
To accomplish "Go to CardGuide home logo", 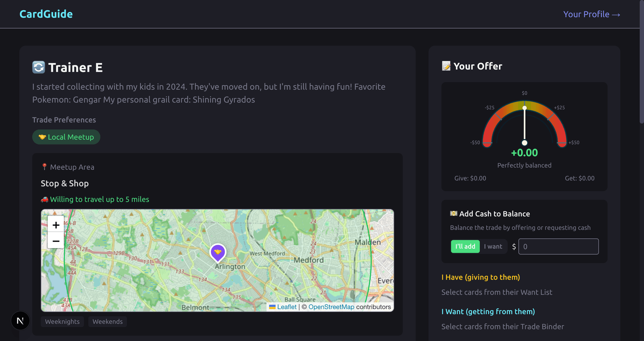I will click(x=46, y=14).
